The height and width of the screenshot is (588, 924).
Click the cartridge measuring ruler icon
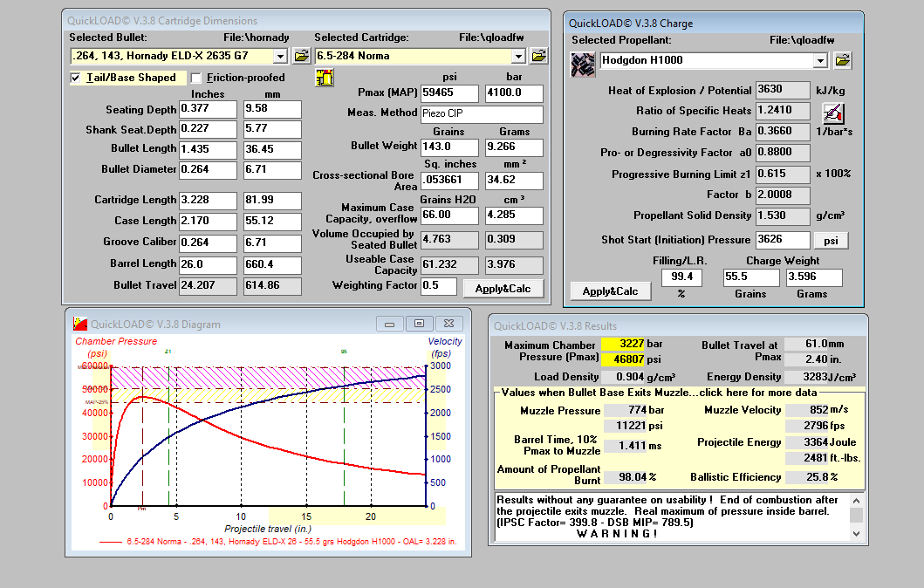point(325,78)
